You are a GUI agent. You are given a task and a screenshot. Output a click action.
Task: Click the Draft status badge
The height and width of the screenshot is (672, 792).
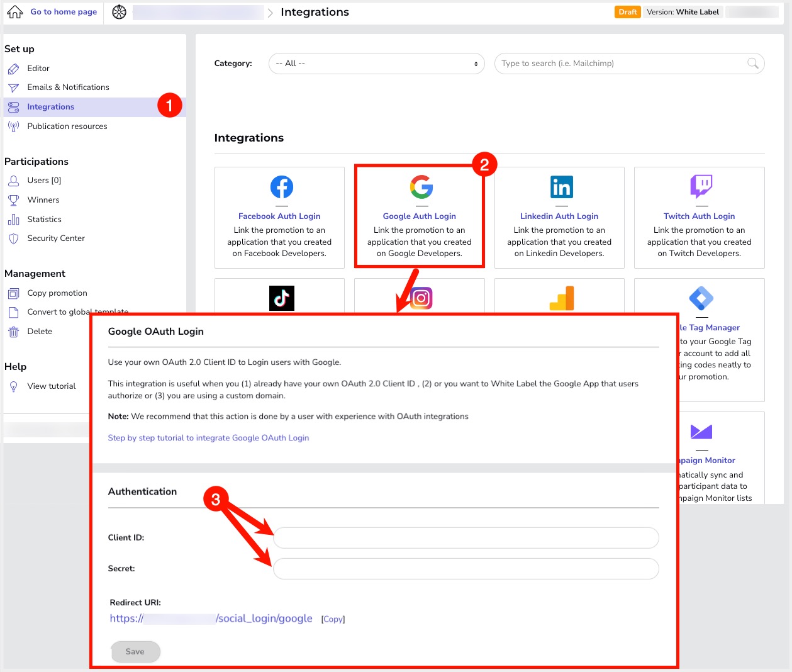[627, 12]
